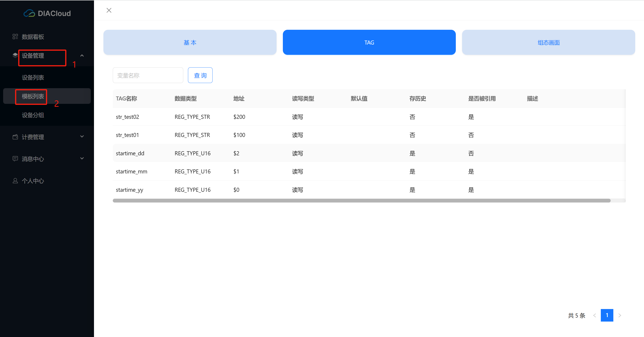Click the DIACloud cloud logo icon
644x337 pixels.
click(29, 13)
